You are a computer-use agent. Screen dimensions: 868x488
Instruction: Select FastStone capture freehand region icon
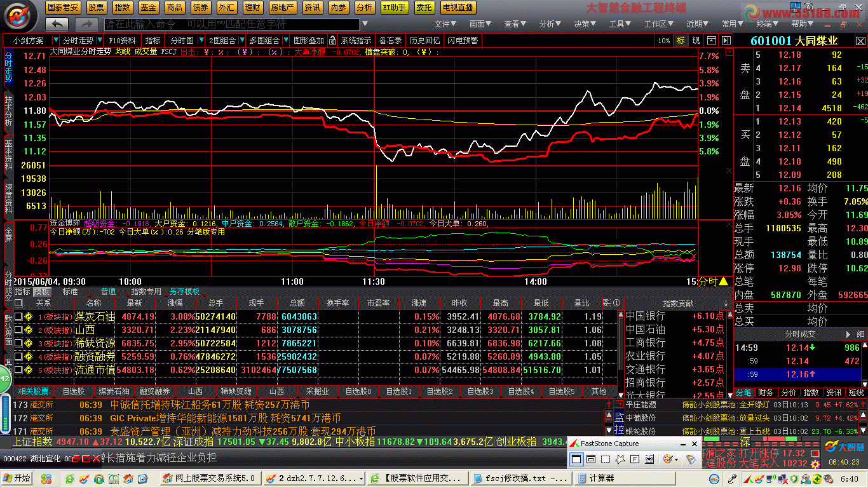pyautogui.click(x=620, y=459)
